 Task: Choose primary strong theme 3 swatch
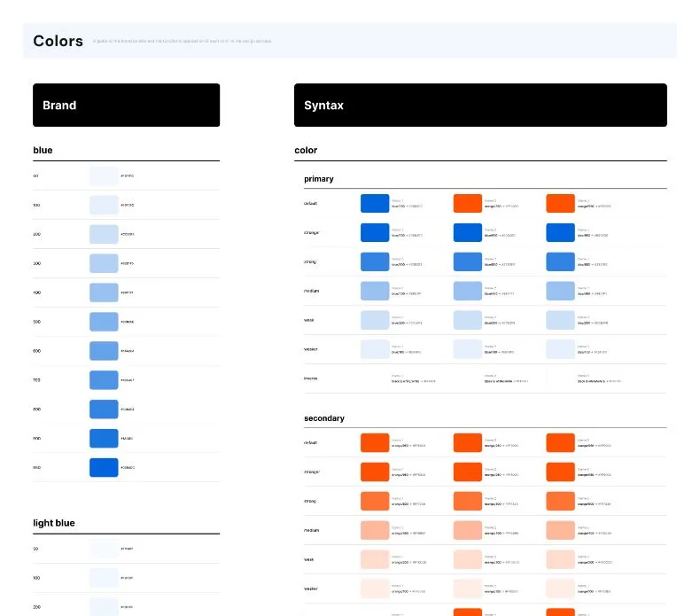tap(560, 261)
